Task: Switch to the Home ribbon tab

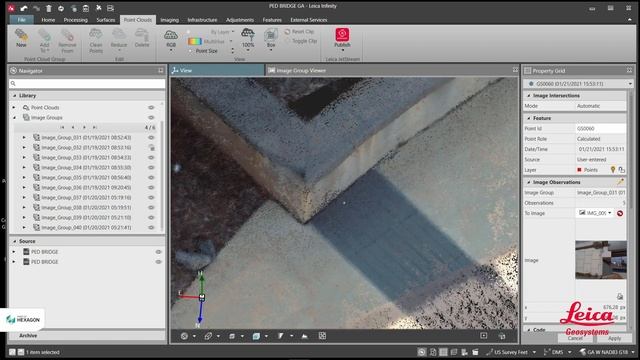Action: tap(48, 20)
